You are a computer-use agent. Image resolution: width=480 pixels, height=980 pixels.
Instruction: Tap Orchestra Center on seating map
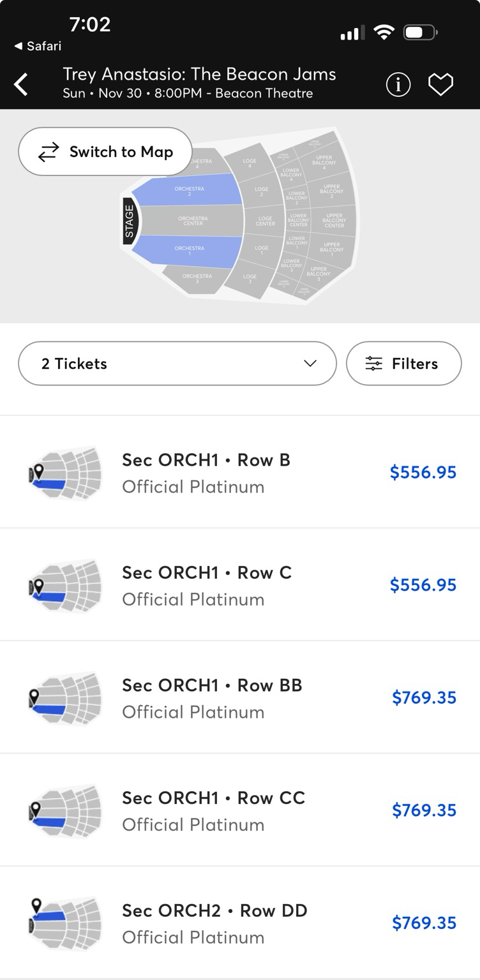tap(193, 221)
